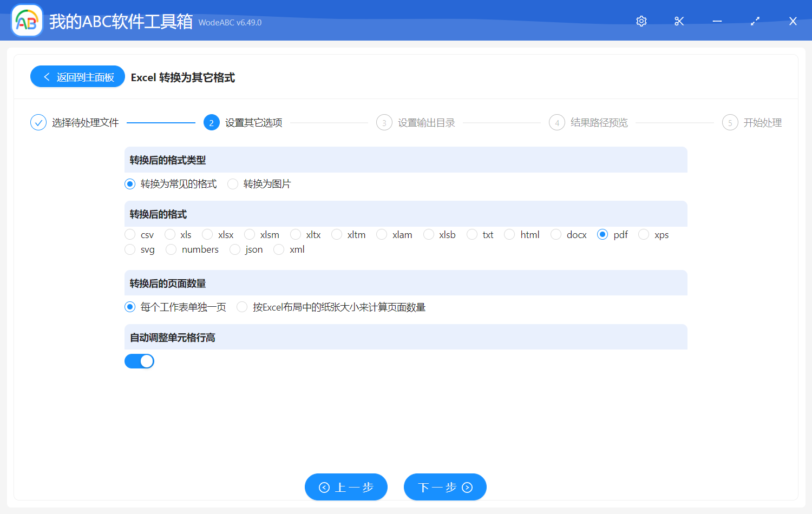Select 按Excel布局中的纸张大小来计算页面数量
Viewport: 812px width, 514px height.
(x=242, y=307)
